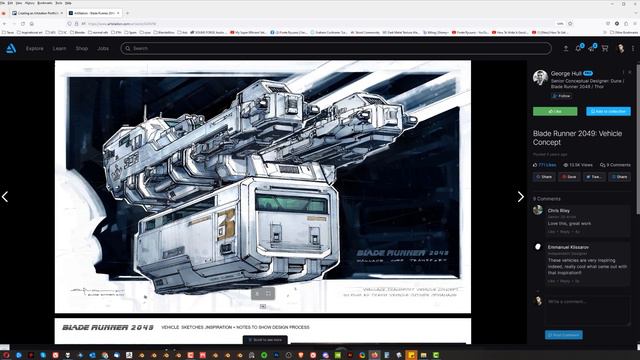640x360 pixels.
Task: Open the announcements megaphone icon
Action: tap(591, 49)
